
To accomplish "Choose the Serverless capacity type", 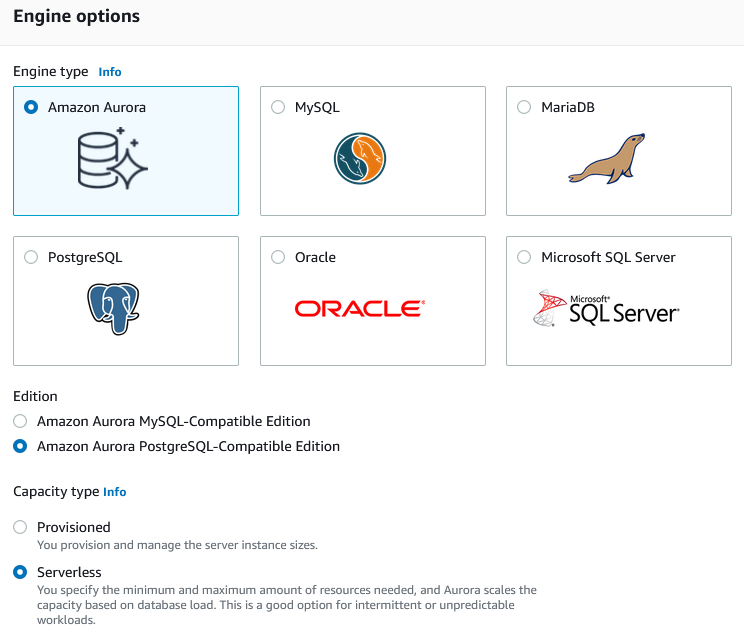I will 20,572.
